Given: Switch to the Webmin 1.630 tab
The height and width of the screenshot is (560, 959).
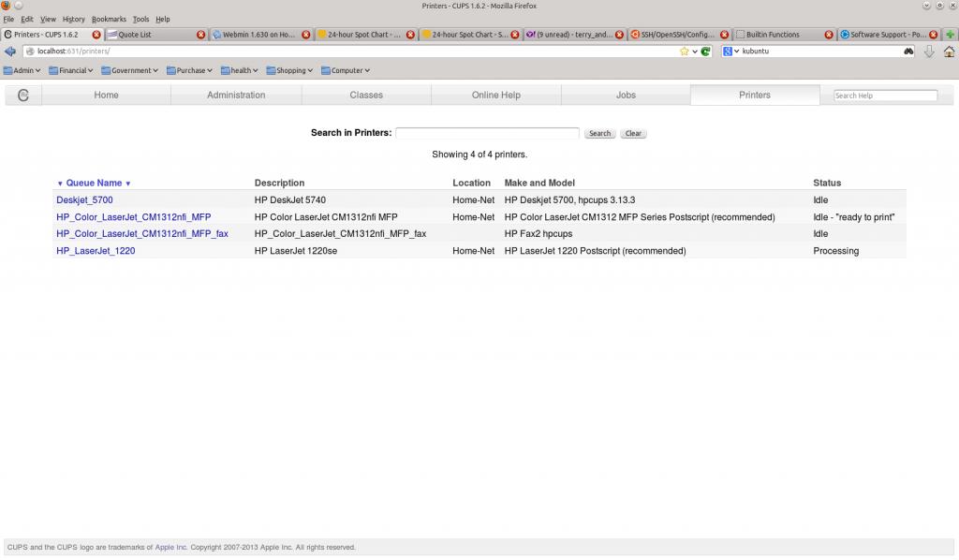Looking at the screenshot, I should [x=261, y=35].
